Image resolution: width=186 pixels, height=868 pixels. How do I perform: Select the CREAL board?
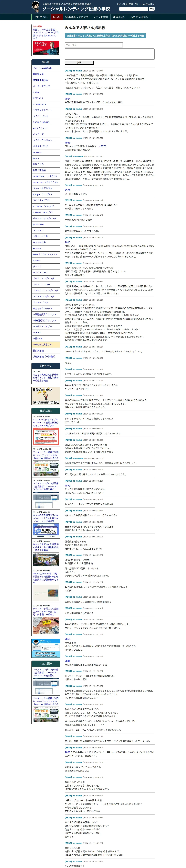coord(46,92)
